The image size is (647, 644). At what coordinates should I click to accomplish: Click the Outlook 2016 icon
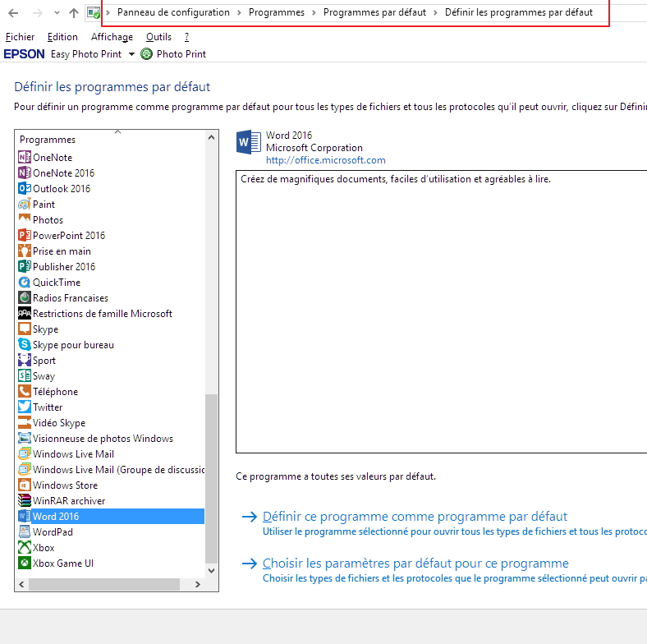[25, 188]
